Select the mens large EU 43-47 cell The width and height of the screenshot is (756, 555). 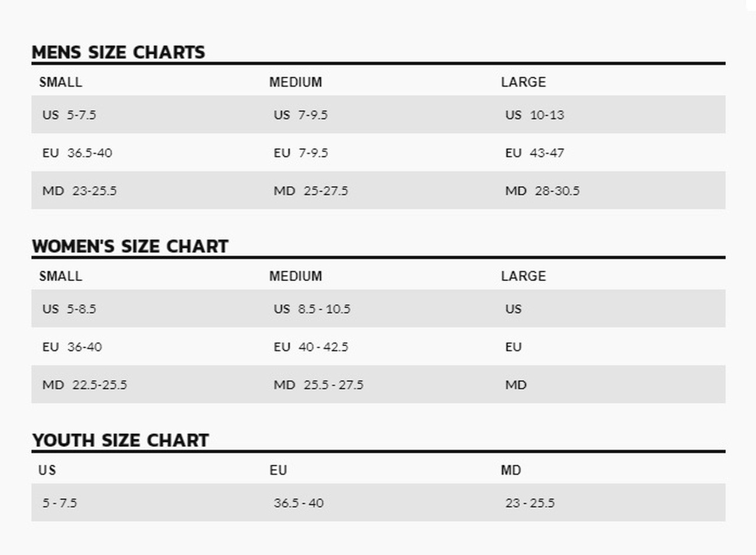point(535,153)
